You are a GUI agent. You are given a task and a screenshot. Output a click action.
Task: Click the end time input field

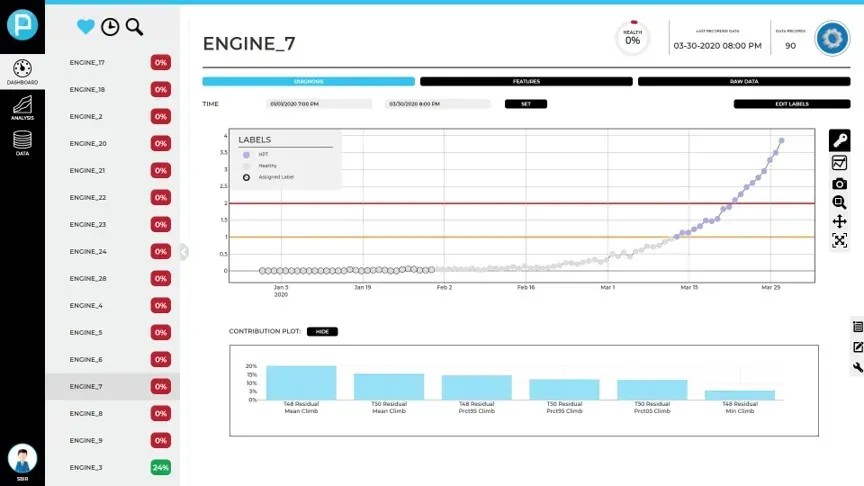pyautogui.click(x=438, y=104)
